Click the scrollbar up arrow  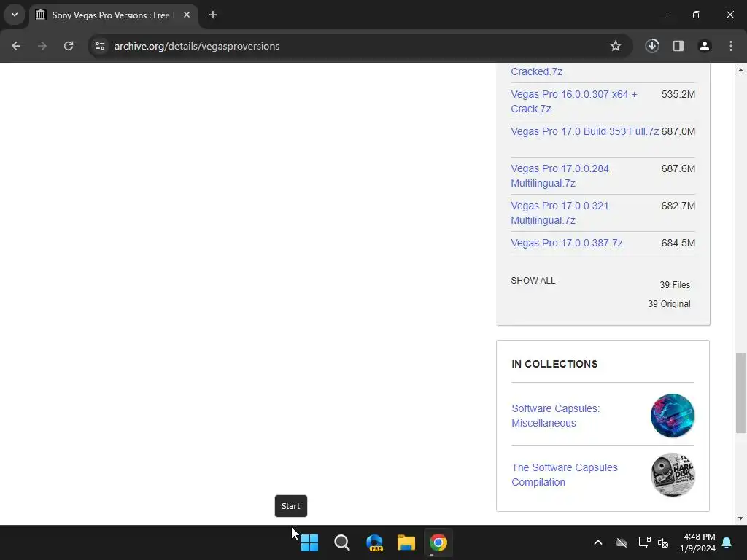click(740, 70)
